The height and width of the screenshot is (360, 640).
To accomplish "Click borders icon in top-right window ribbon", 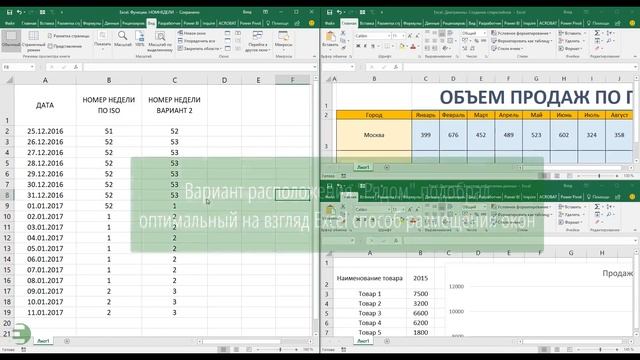I will coord(387,47).
